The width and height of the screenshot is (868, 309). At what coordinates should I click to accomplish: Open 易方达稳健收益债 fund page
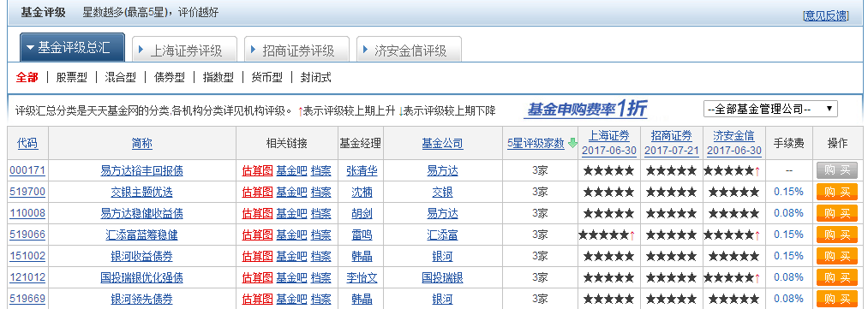[x=141, y=213]
